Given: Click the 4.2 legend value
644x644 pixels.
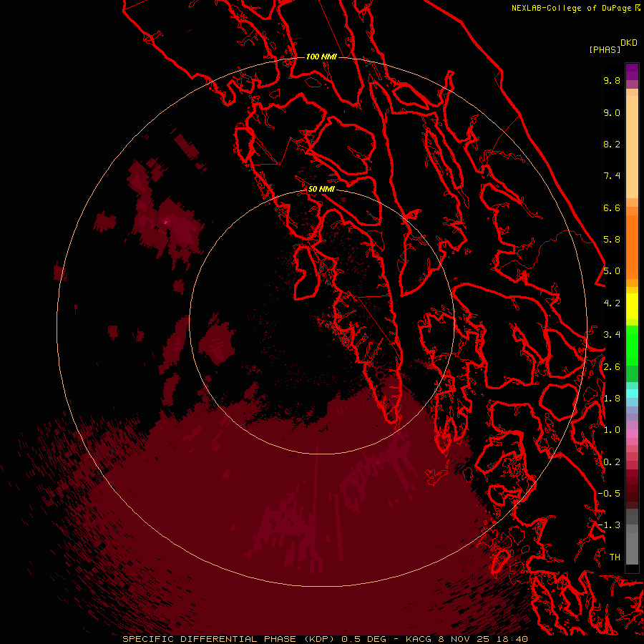Looking at the screenshot, I should 612,303.
